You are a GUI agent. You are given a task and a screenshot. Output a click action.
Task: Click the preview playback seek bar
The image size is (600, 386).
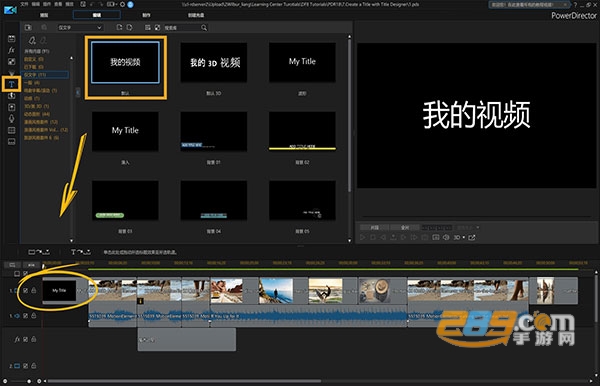click(476, 217)
